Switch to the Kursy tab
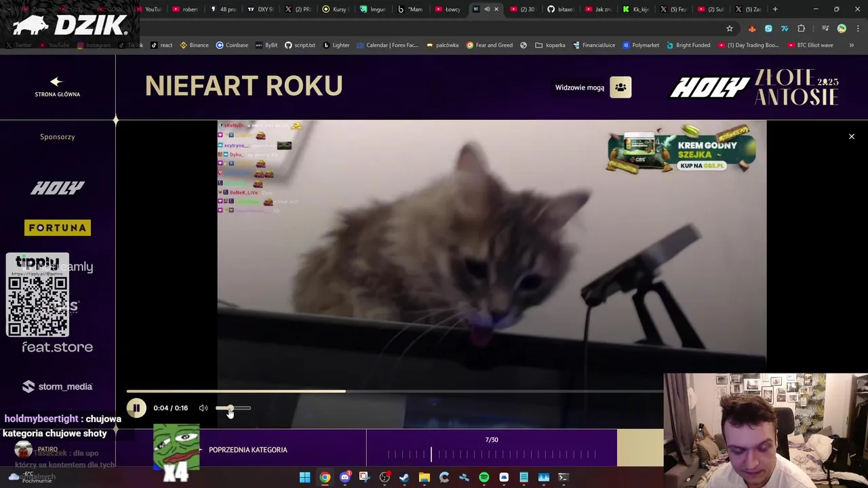 click(336, 9)
